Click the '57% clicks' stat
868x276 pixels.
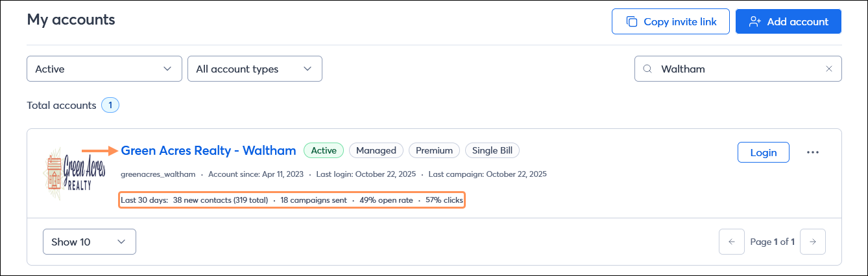(x=444, y=200)
